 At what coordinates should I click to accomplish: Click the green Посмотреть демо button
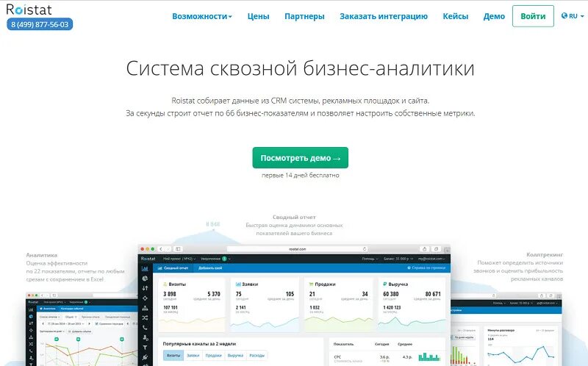(300, 158)
